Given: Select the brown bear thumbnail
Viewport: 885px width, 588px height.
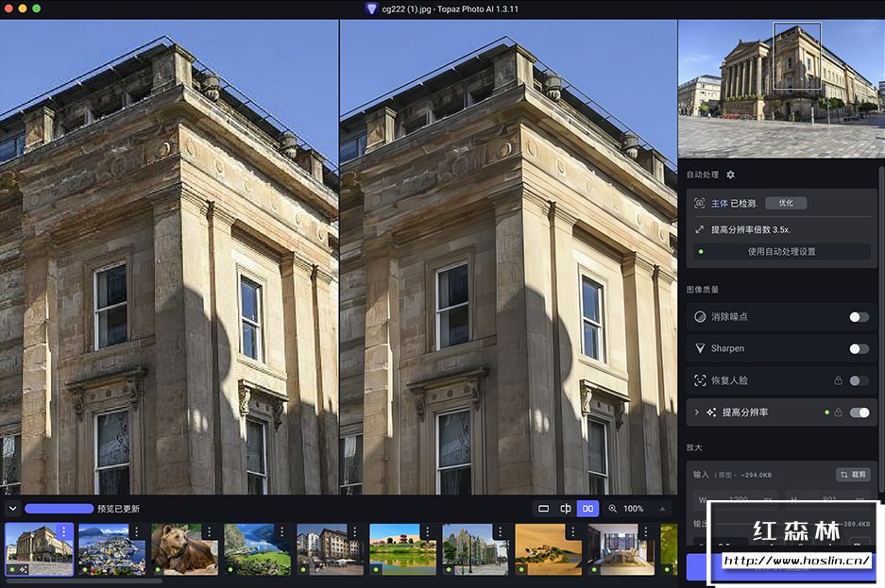Looking at the screenshot, I should coord(184,549).
